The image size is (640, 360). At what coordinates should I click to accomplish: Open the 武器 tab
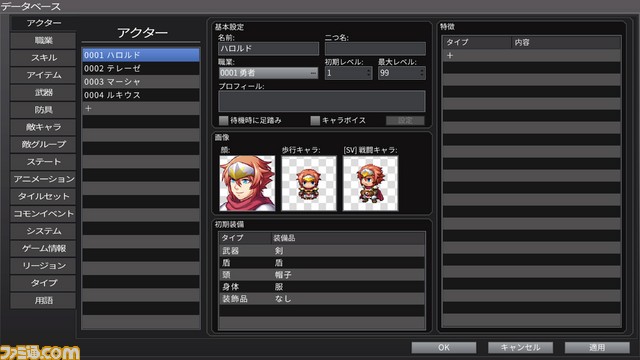tap(43, 93)
